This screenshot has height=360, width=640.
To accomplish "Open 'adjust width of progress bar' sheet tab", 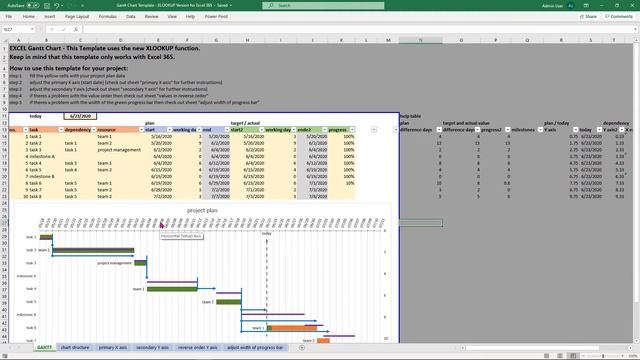I will tap(255, 347).
